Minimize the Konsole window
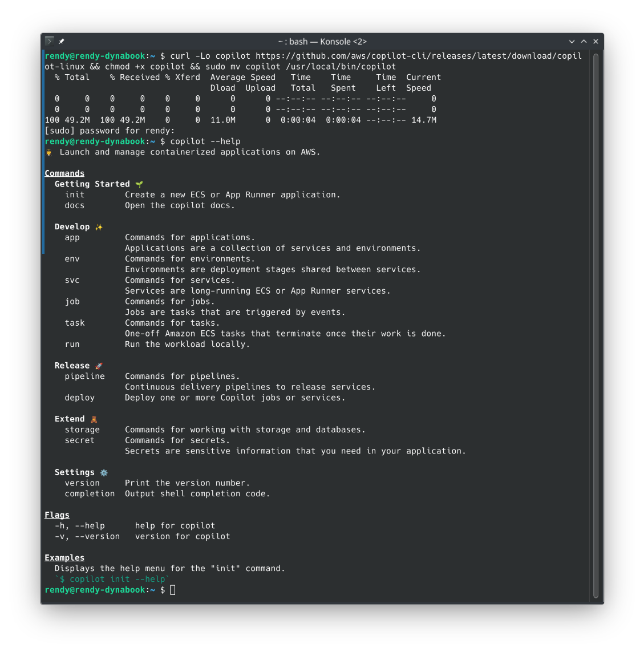 pos(572,42)
